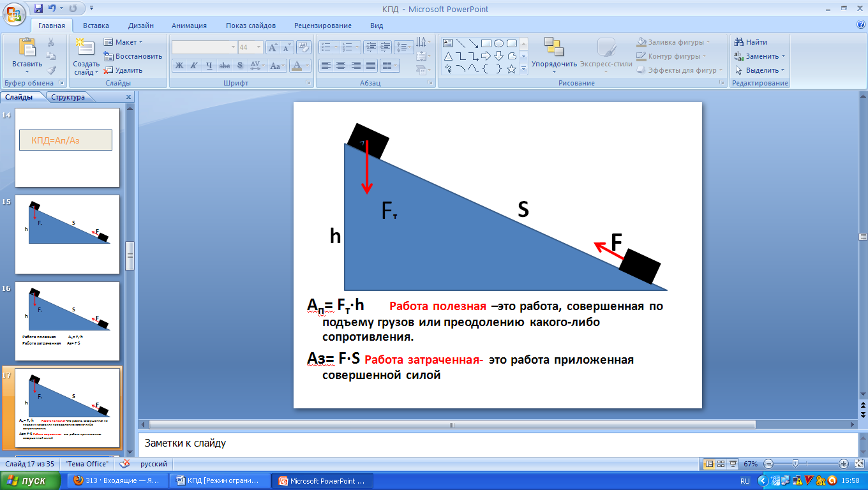Select the five-point star shape

[x=511, y=69]
